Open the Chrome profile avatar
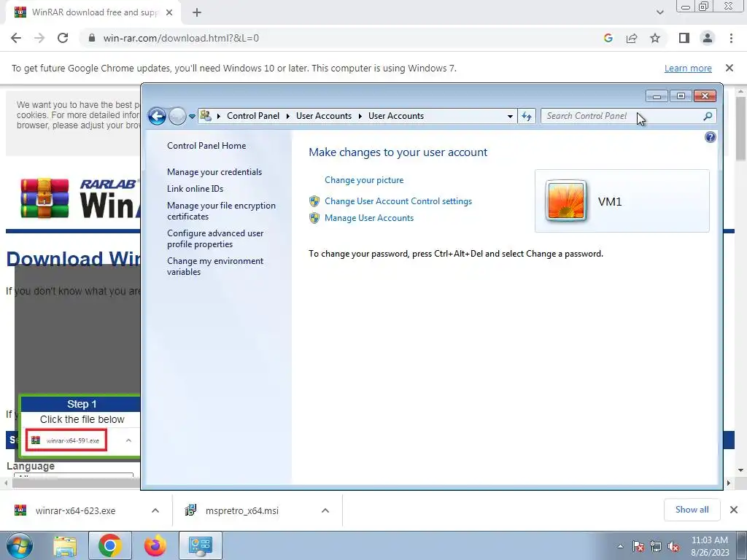747x560 pixels. pyautogui.click(x=708, y=38)
